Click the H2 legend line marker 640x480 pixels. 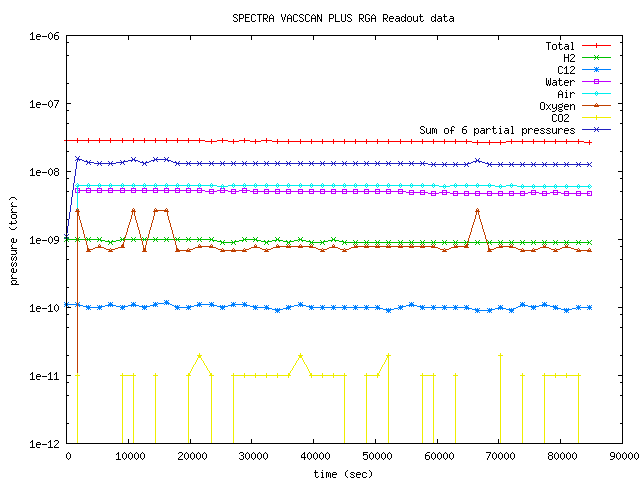(x=597, y=58)
